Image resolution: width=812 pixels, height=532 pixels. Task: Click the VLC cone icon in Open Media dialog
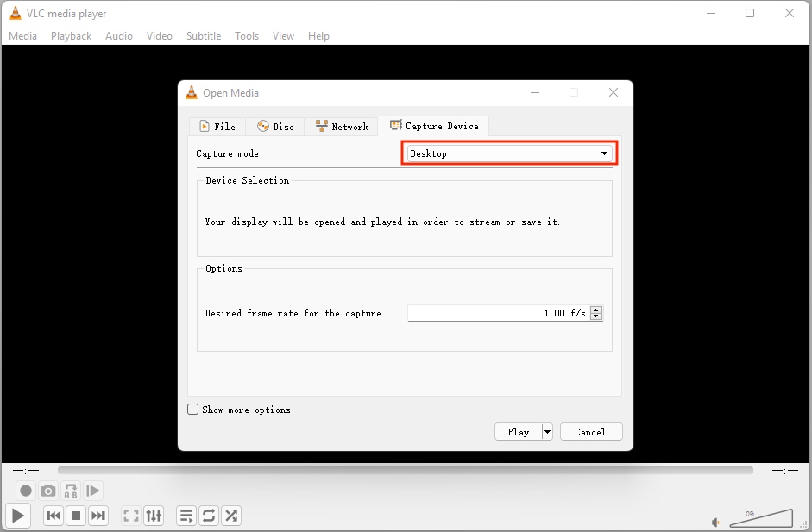192,92
